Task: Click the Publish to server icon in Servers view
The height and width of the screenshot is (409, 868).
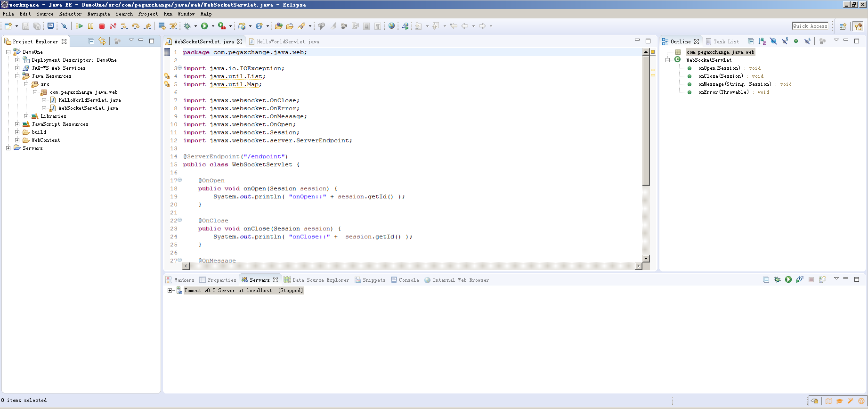Action: [x=822, y=280]
